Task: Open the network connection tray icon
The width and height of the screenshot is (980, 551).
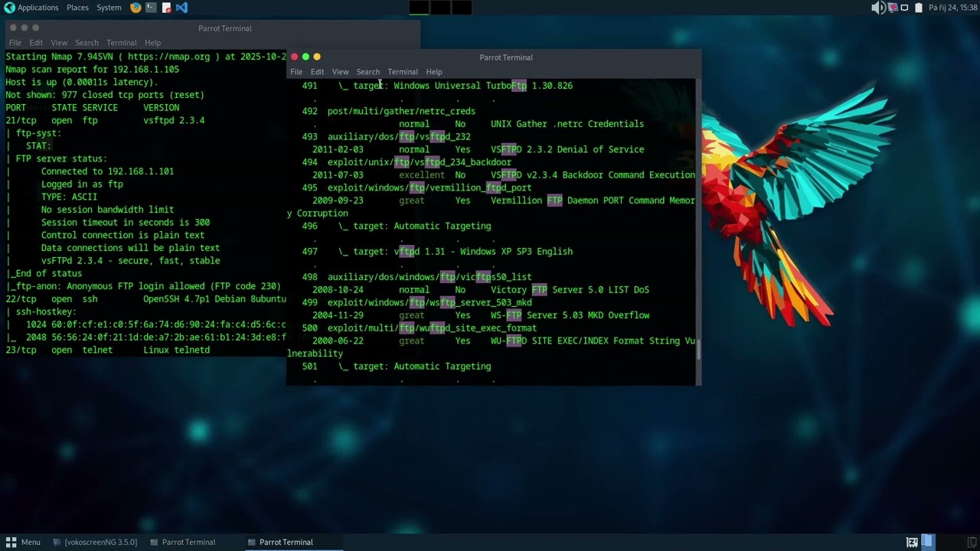Action: [904, 8]
